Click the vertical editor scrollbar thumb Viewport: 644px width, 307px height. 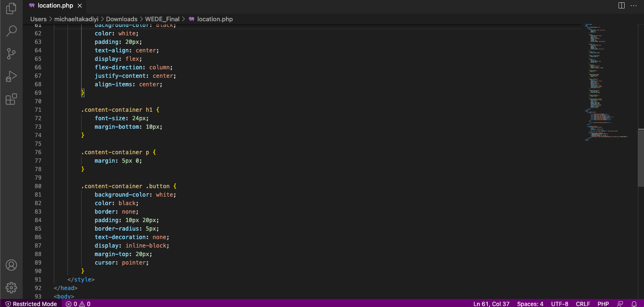pyautogui.click(x=641, y=158)
